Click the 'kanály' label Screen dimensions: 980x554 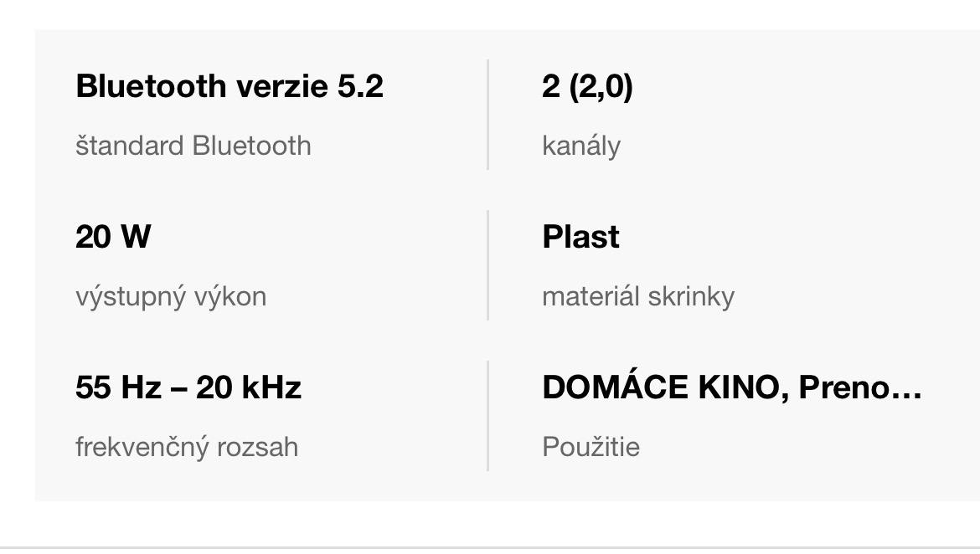[x=581, y=146]
